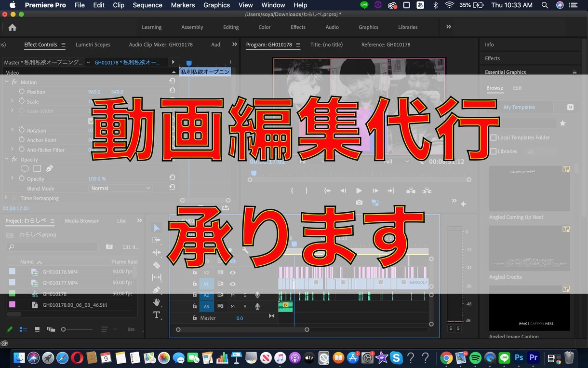Viewport: 588px width, 368px height.
Task: Open the Markers menu
Action: coord(183,5)
